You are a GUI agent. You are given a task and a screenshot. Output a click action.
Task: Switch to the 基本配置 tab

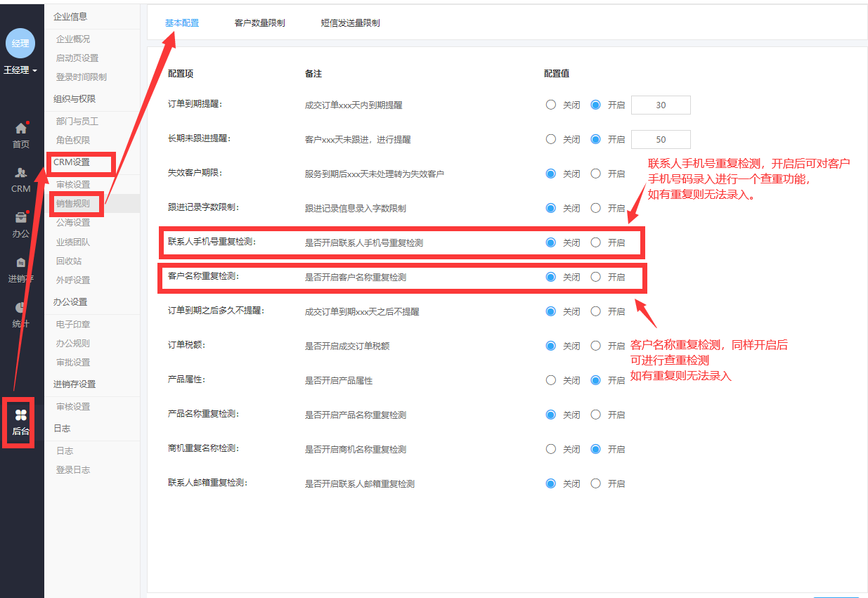[x=182, y=22]
